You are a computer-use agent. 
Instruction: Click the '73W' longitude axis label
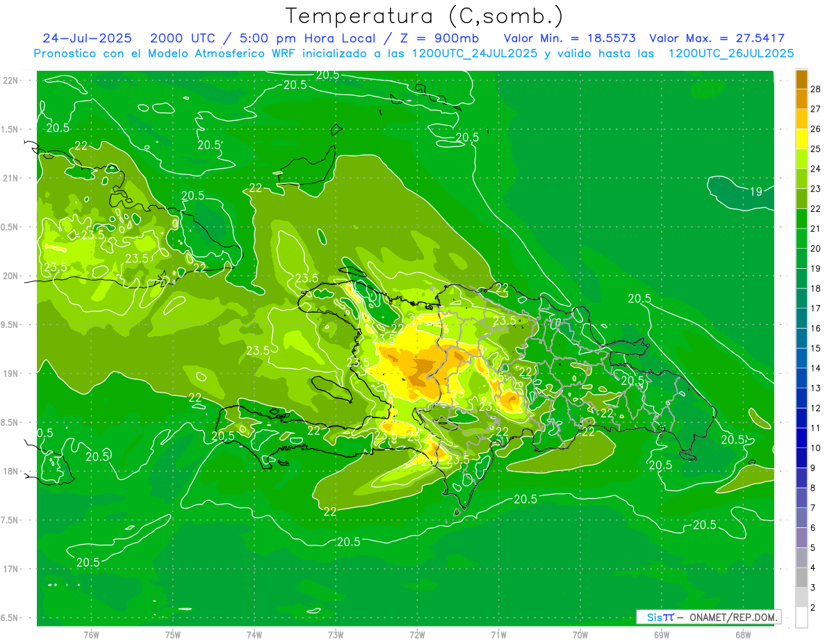click(336, 634)
